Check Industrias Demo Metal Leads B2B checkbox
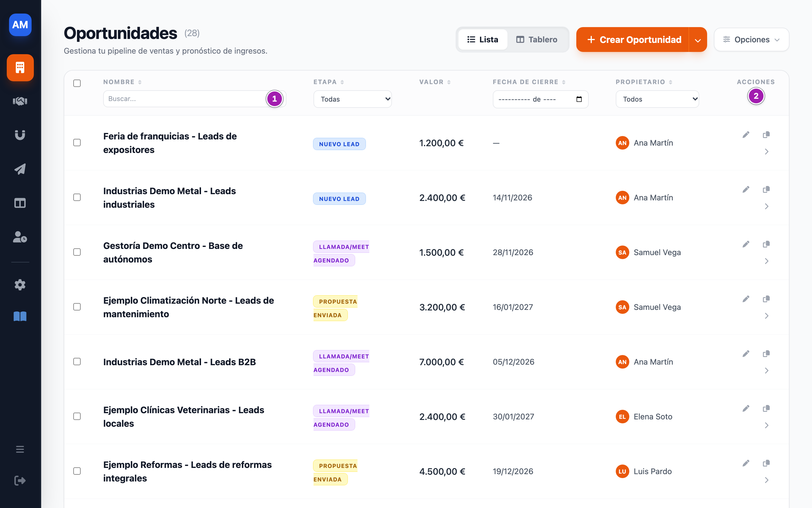 click(x=77, y=362)
